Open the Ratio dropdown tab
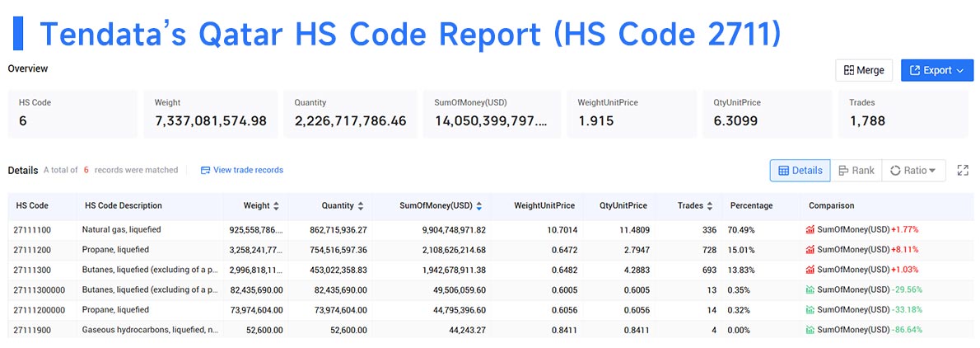 pyautogui.click(x=913, y=170)
